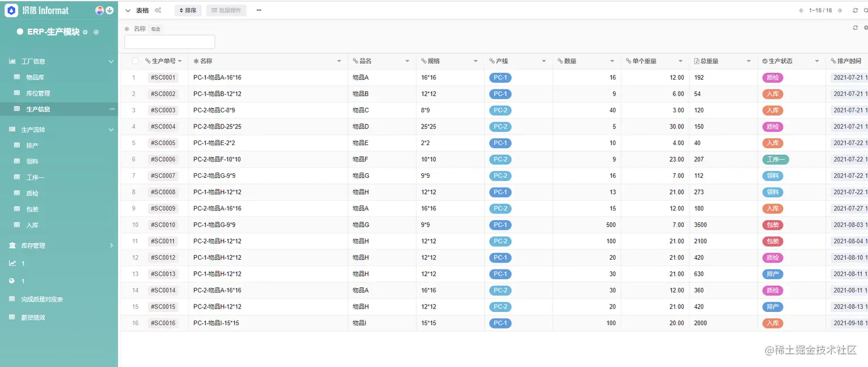Viewport: 868px width, 367px height.
Task: Open ERP-生产模块 settings gear
Action: [x=85, y=32]
